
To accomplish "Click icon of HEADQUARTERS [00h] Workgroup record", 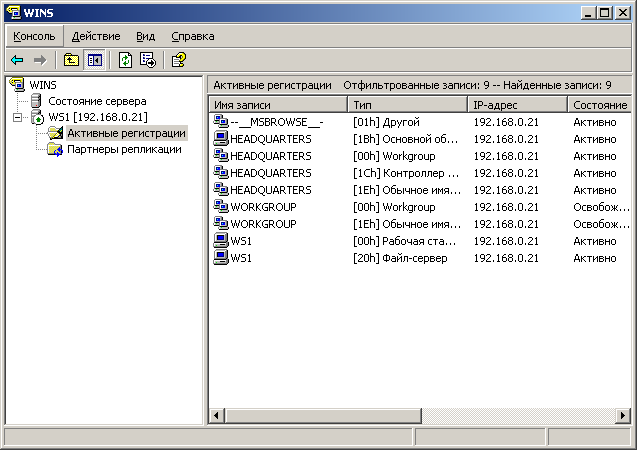I will pos(221,156).
